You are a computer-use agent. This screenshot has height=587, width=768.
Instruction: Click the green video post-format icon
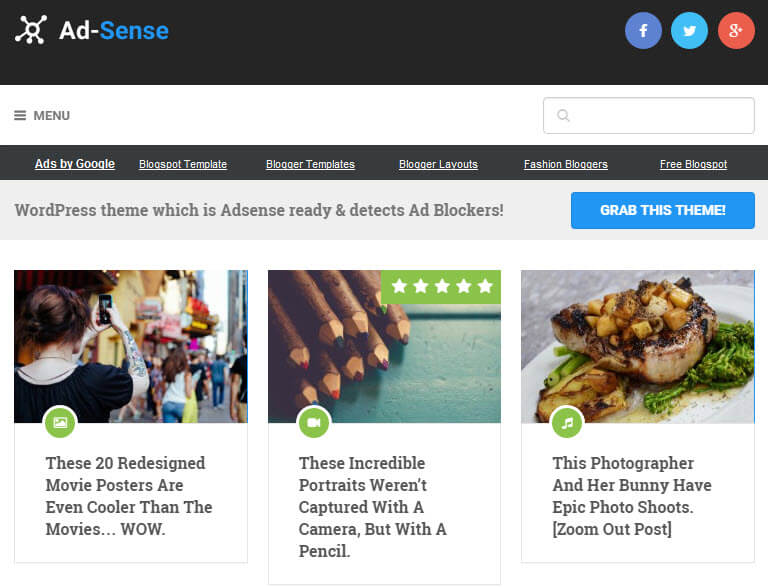click(x=314, y=423)
